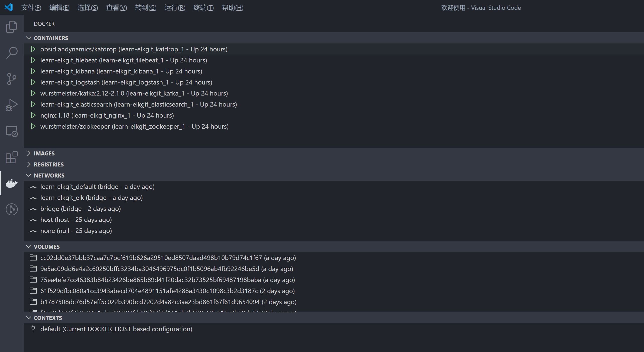Select learn-elkgit_elasticsearch container row
Image resolution: width=644 pixels, height=352 pixels.
pos(334,104)
